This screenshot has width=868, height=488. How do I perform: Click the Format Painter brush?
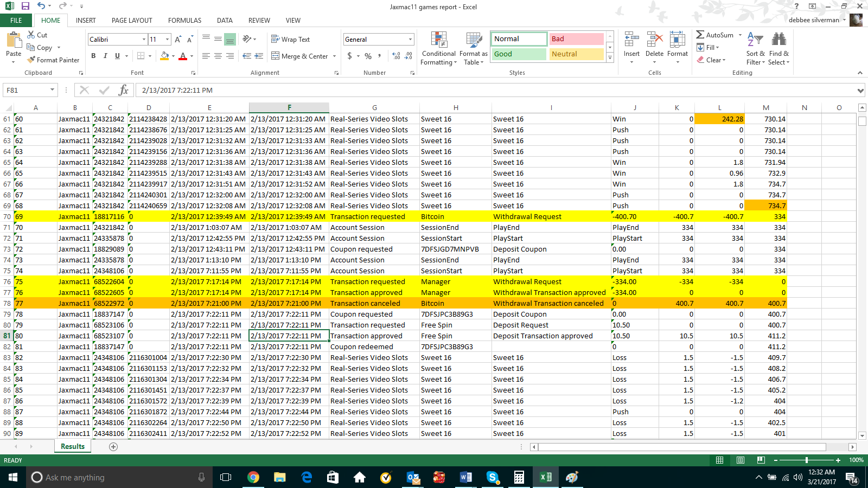click(x=31, y=60)
